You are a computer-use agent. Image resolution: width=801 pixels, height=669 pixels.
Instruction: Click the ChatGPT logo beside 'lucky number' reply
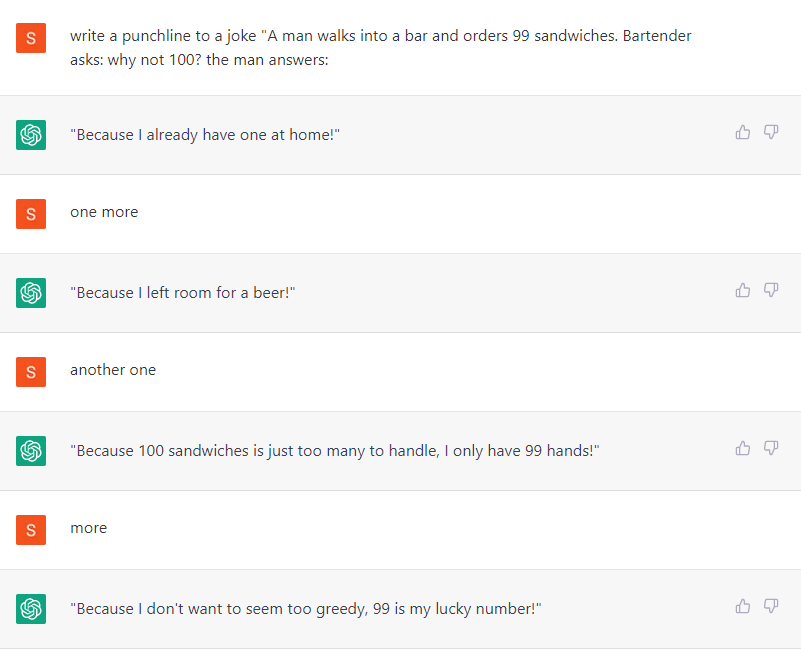[31, 609]
